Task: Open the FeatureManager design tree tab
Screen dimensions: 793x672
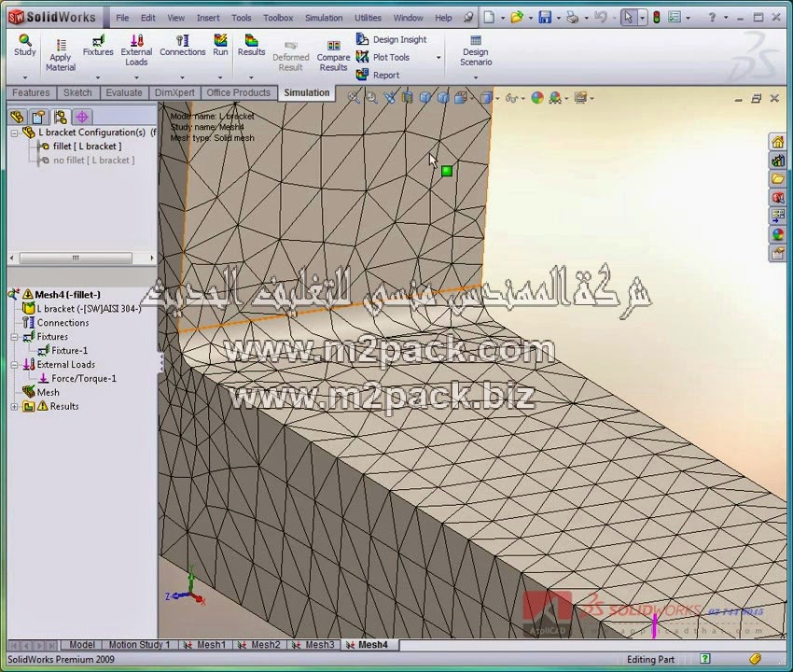Action: click(x=17, y=118)
